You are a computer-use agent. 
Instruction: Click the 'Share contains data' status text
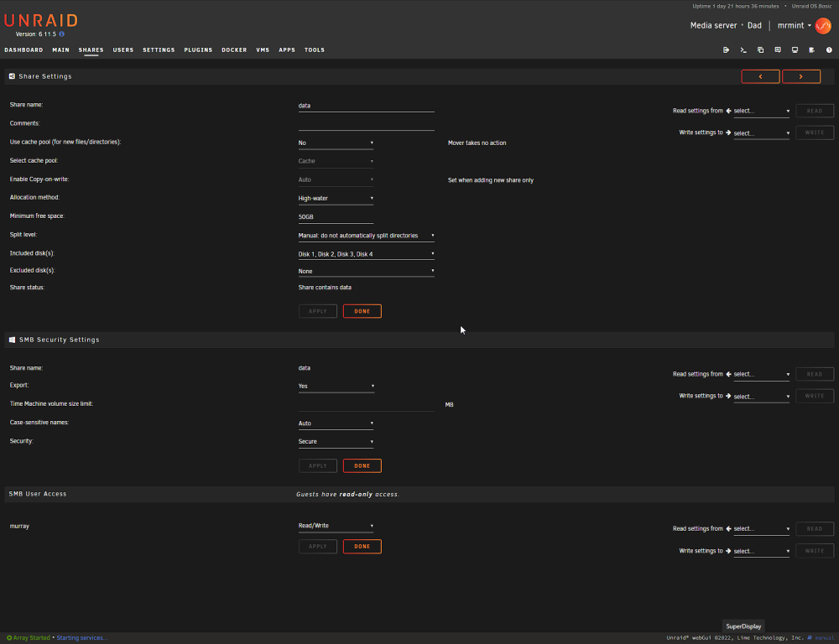click(x=325, y=288)
